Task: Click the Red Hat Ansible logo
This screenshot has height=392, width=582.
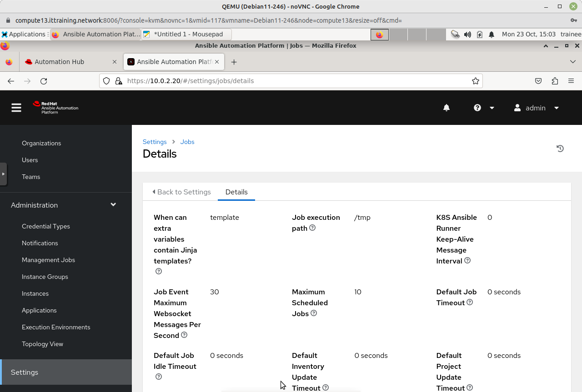Action: pyautogui.click(x=55, y=108)
